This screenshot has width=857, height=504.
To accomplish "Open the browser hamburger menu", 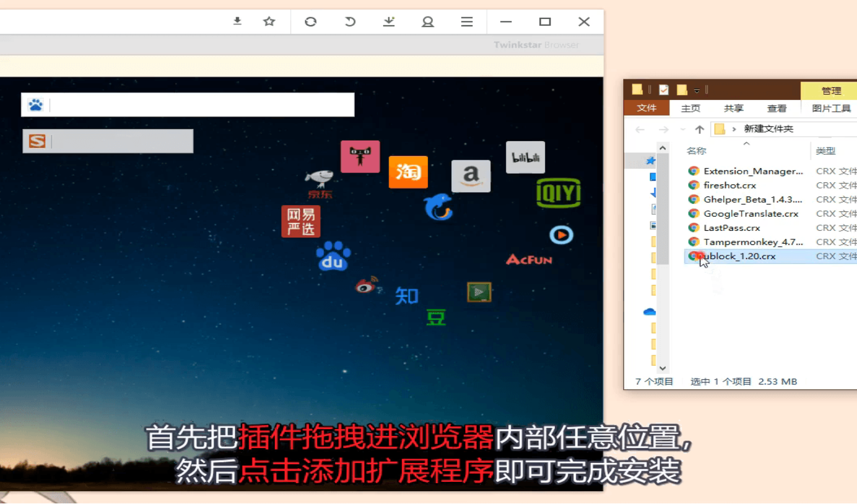I will (467, 21).
